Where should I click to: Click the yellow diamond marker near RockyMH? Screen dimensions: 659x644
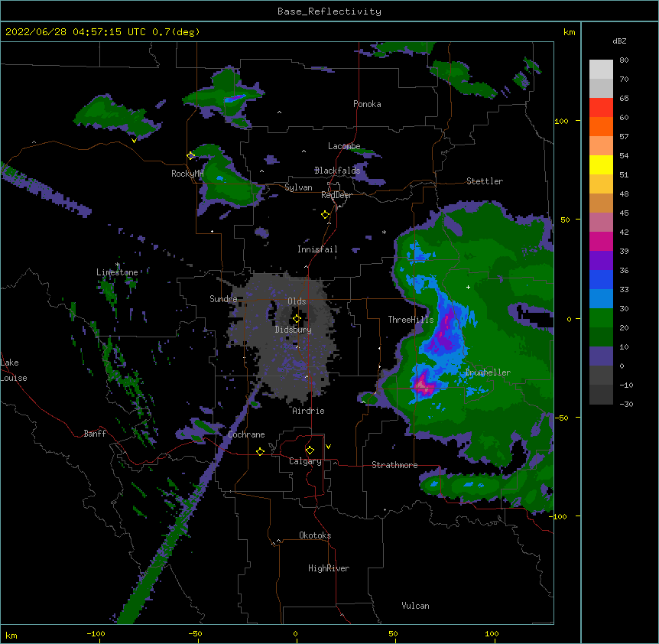click(190, 156)
